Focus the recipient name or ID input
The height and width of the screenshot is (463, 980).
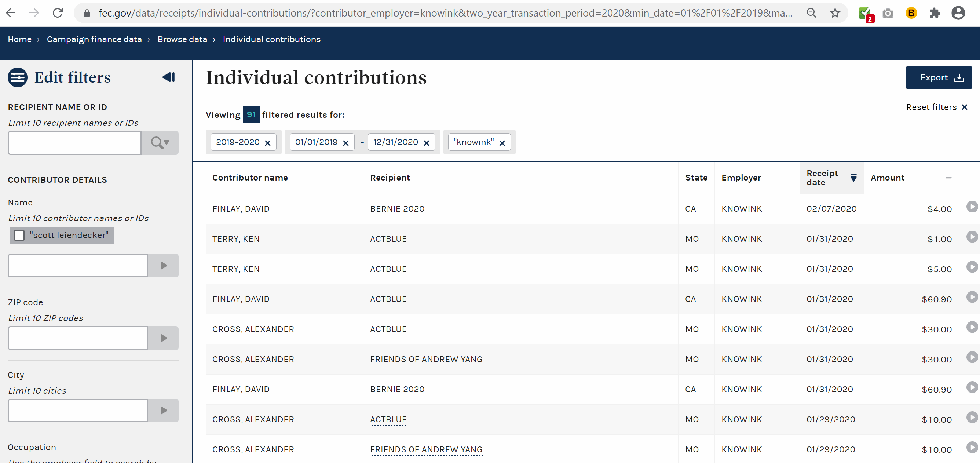pyautogui.click(x=74, y=143)
